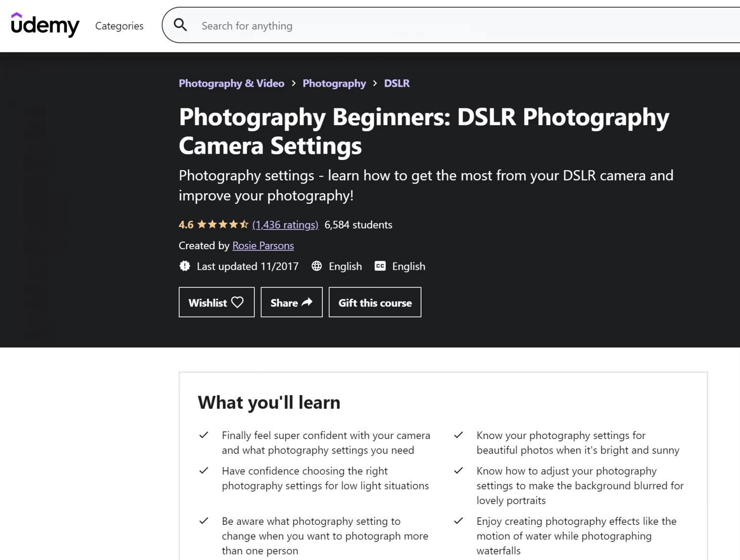The width and height of the screenshot is (740, 560).
Task: Click the heart icon in Wishlist
Action: pos(238,302)
